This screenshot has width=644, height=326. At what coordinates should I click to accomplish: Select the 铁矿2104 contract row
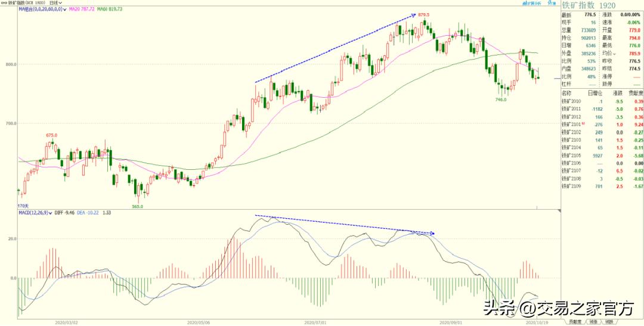(602, 147)
